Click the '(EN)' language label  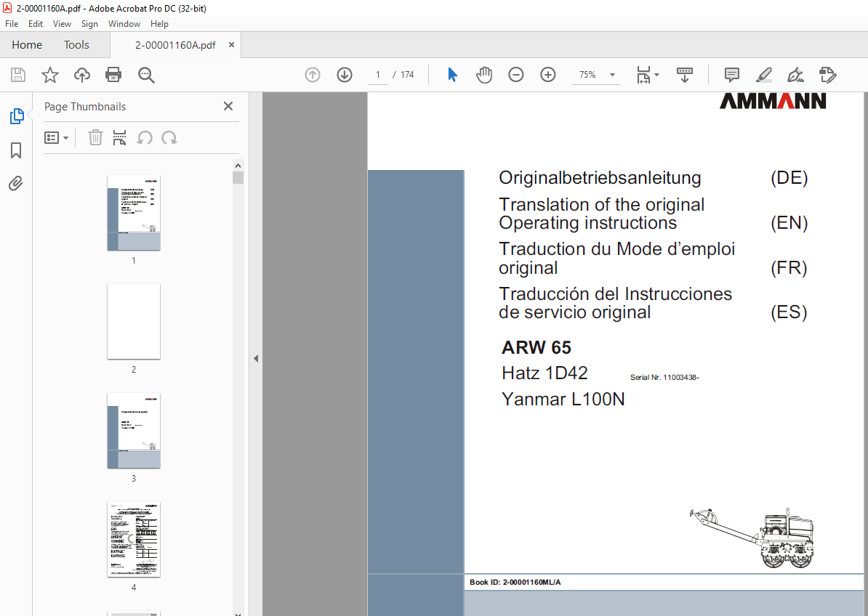coord(789,223)
